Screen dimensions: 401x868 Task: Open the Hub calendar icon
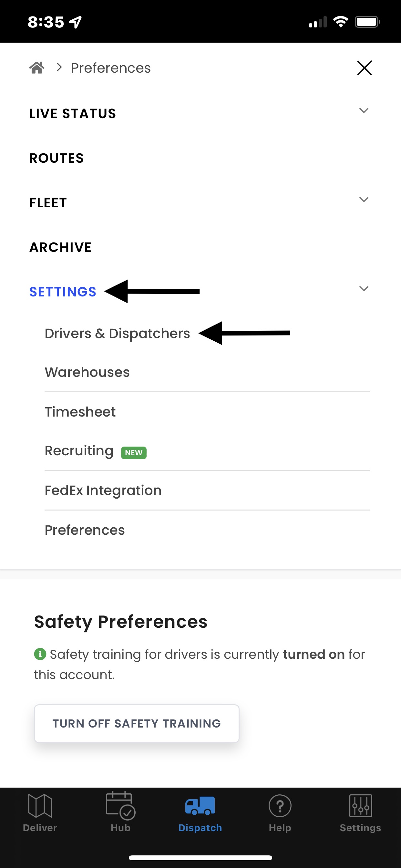point(120,805)
